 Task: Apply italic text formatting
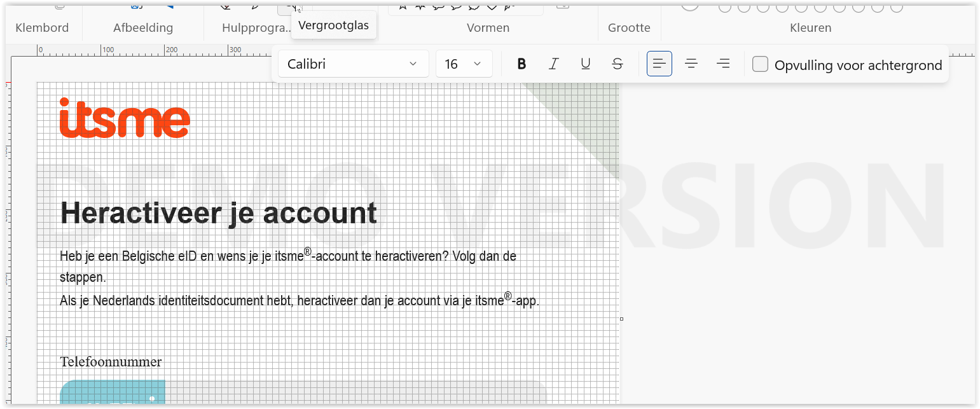[x=553, y=64]
